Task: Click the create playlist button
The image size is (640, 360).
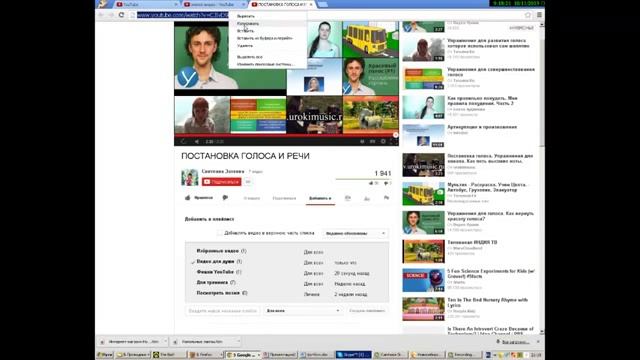Action: tap(367, 311)
